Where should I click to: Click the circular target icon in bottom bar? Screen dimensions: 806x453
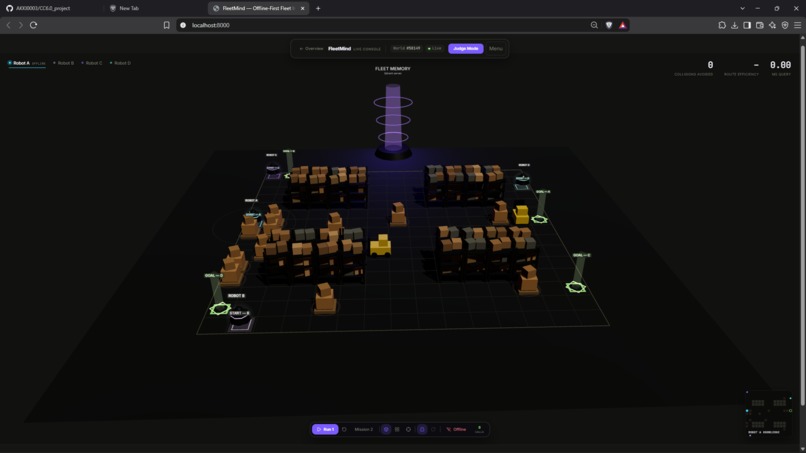point(408,429)
